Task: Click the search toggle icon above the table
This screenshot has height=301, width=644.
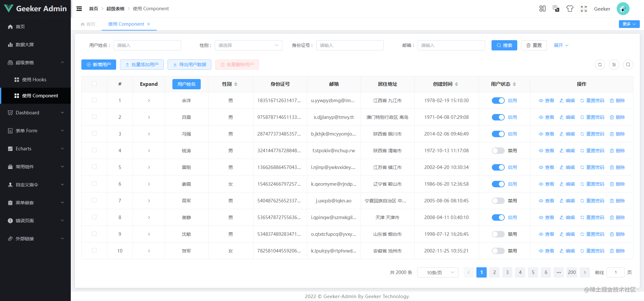Action: [x=628, y=65]
